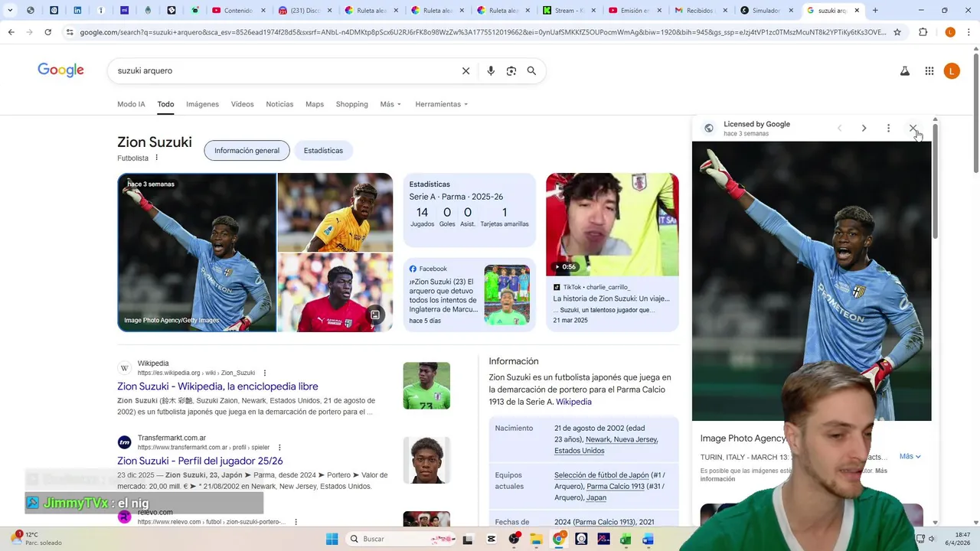Open the Google account avatar

point(952,71)
